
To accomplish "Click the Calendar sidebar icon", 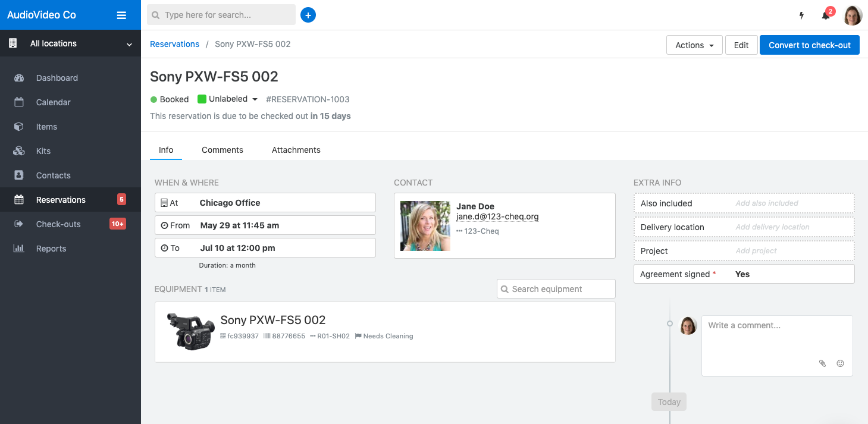I will [x=19, y=102].
